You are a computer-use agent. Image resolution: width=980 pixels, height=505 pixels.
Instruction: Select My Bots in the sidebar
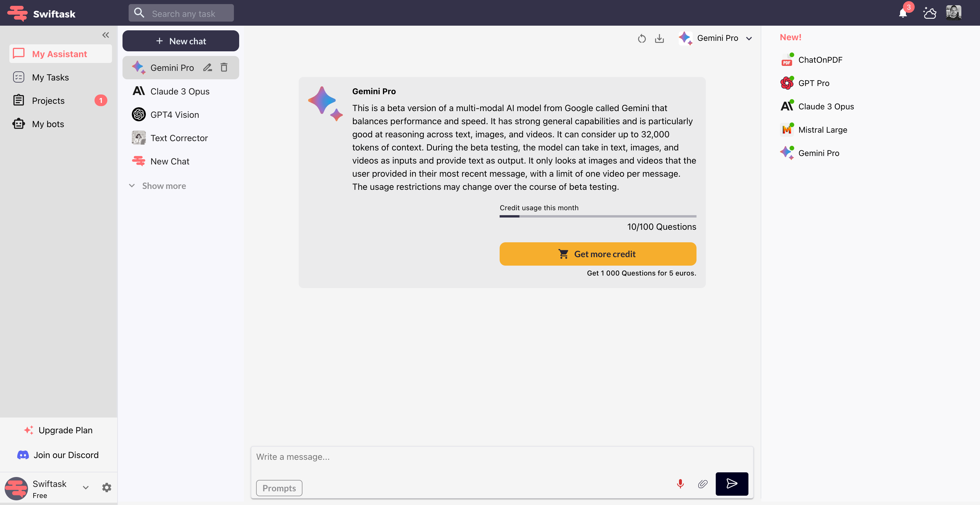[48, 124]
